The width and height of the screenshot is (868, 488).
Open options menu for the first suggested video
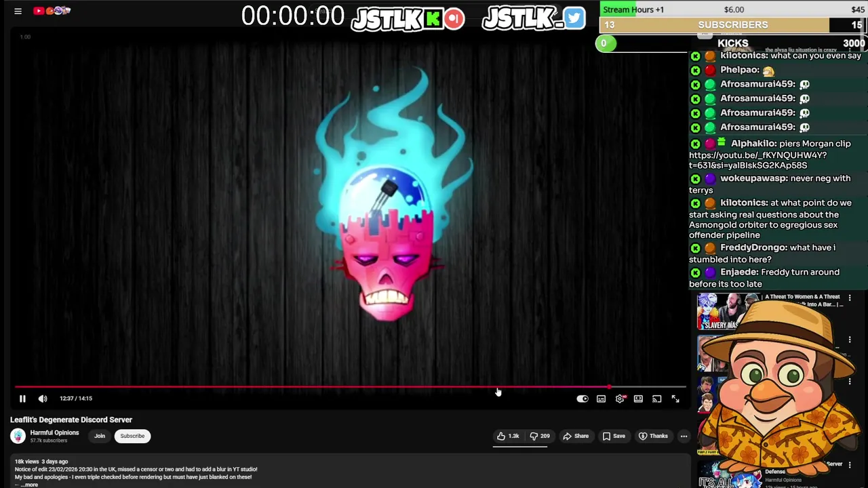850,298
